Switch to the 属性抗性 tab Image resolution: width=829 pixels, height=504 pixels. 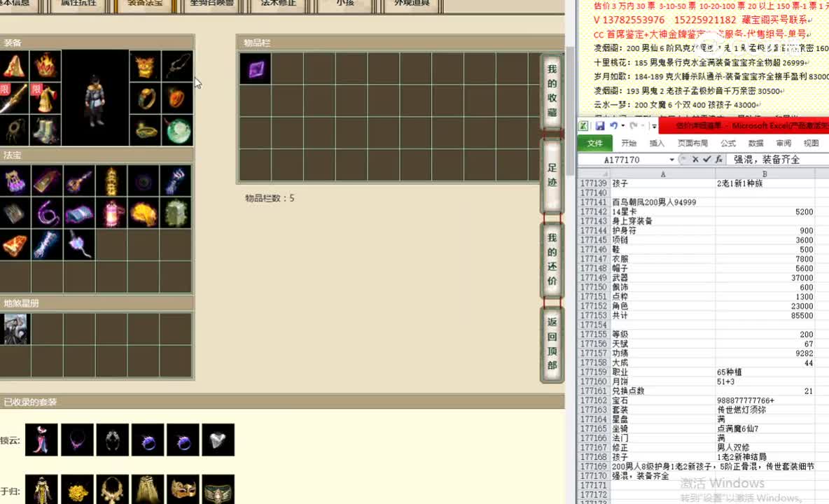pyautogui.click(x=79, y=4)
